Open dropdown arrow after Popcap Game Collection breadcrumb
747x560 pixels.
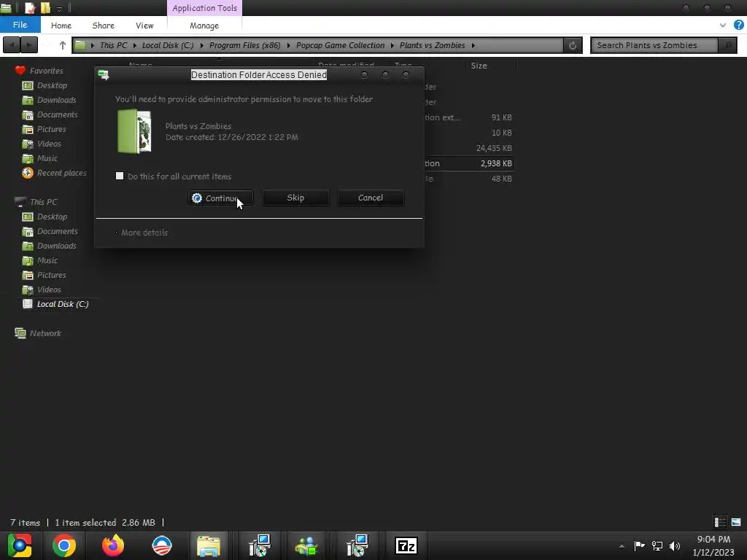coord(392,45)
